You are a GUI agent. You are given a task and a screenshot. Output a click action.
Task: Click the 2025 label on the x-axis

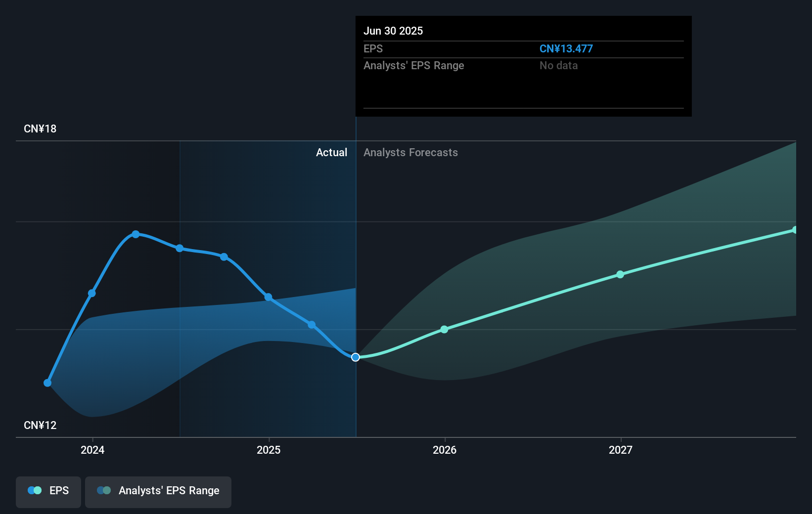(x=269, y=450)
